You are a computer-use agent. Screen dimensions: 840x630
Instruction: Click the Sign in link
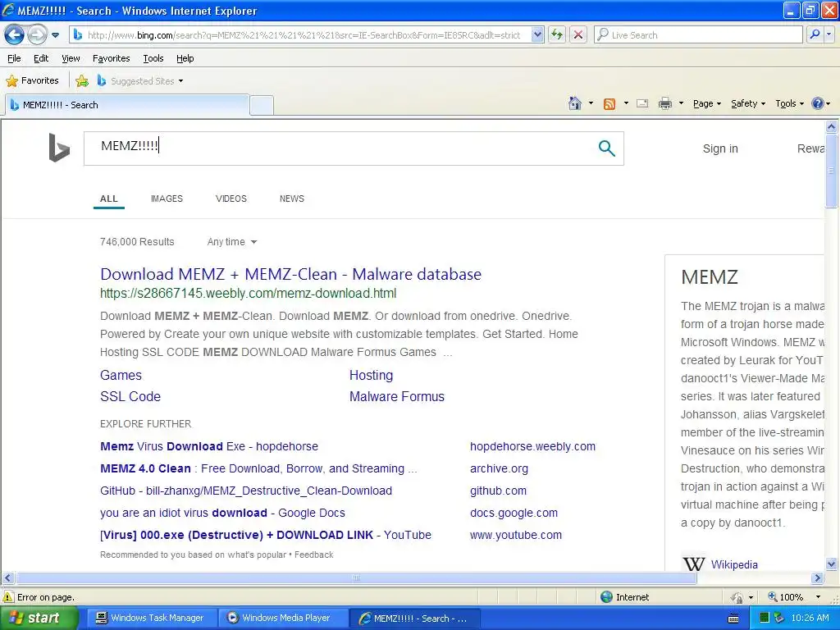720,149
